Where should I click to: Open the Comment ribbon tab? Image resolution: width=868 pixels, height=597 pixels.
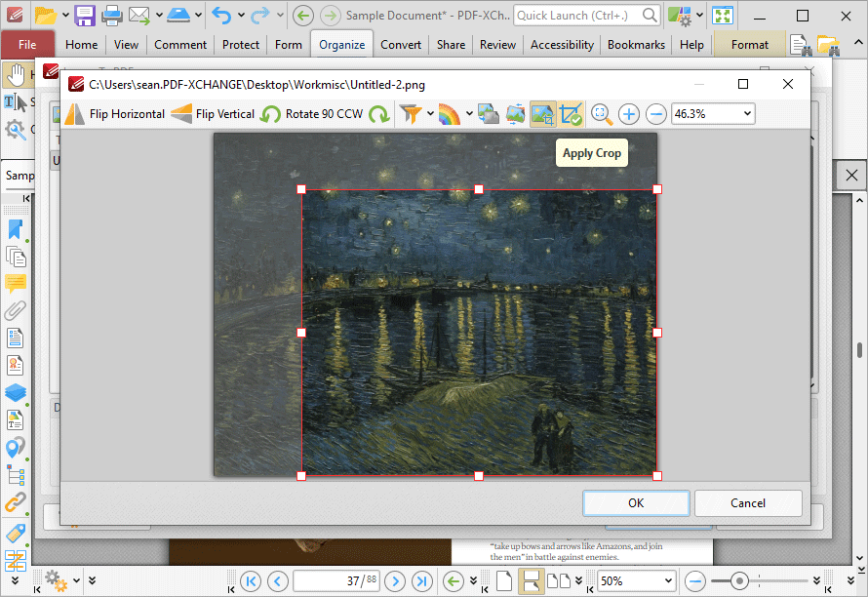coord(180,45)
